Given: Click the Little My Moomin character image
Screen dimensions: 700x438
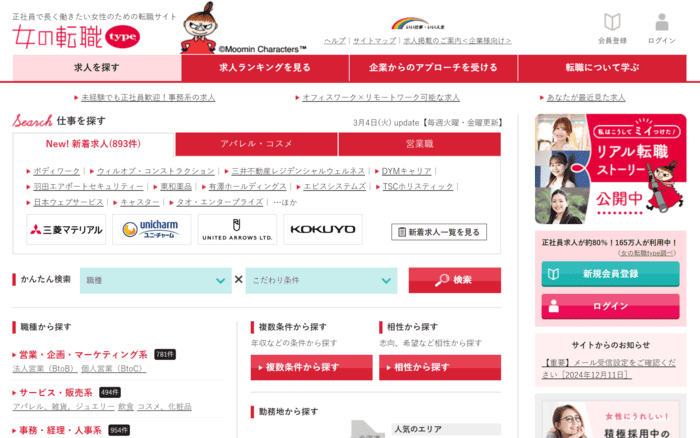Looking at the screenshot, I should coord(199,28).
